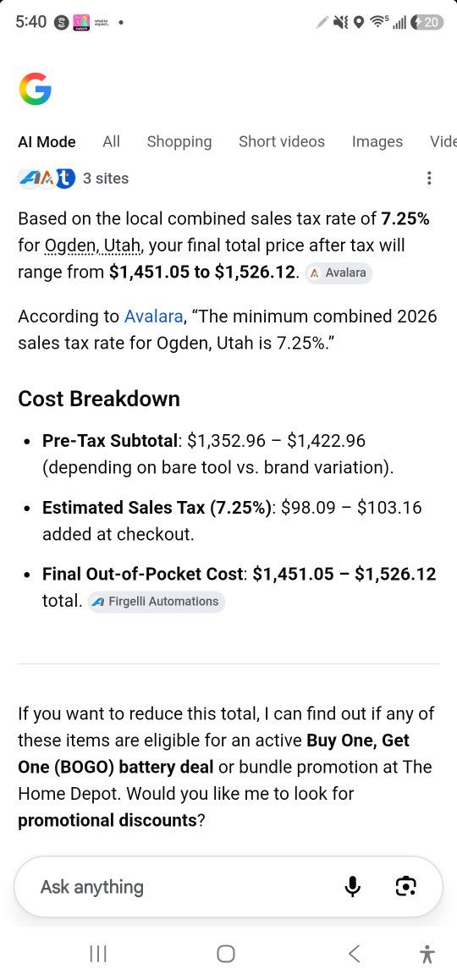The height and width of the screenshot is (980, 457).
Task: Open Google Lens camera search
Action: coord(405,886)
